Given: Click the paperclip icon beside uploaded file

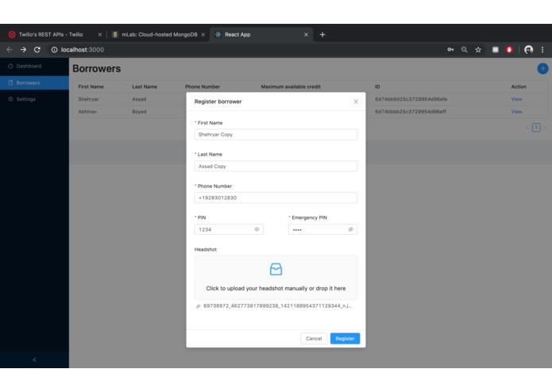Looking at the screenshot, I should (x=199, y=306).
